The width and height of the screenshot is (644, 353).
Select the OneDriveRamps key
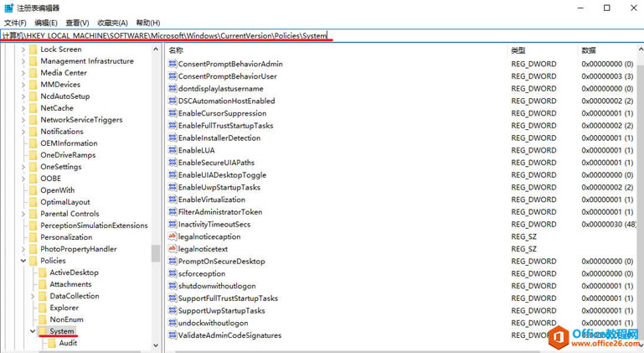pyautogui.click(x=68, y=155)
